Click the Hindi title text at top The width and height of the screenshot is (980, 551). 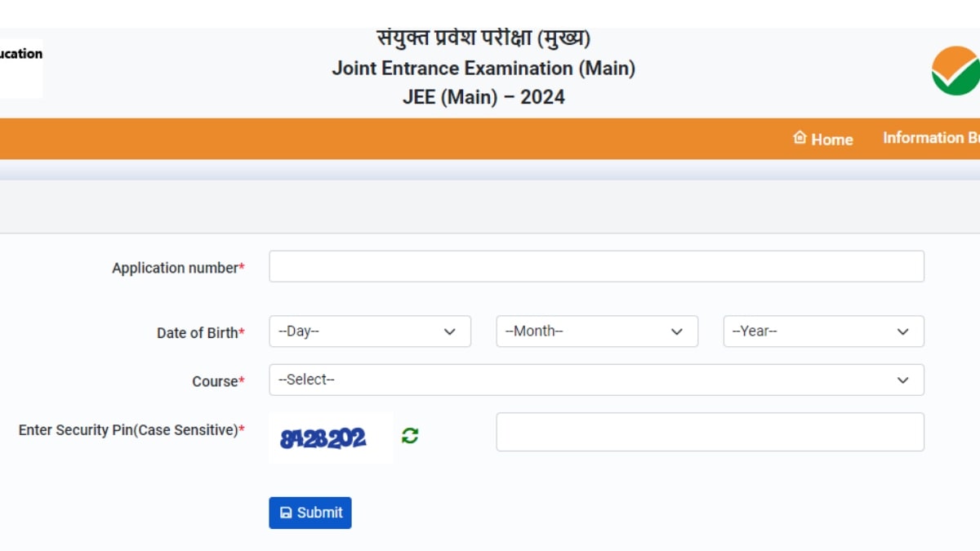point(483,38)
